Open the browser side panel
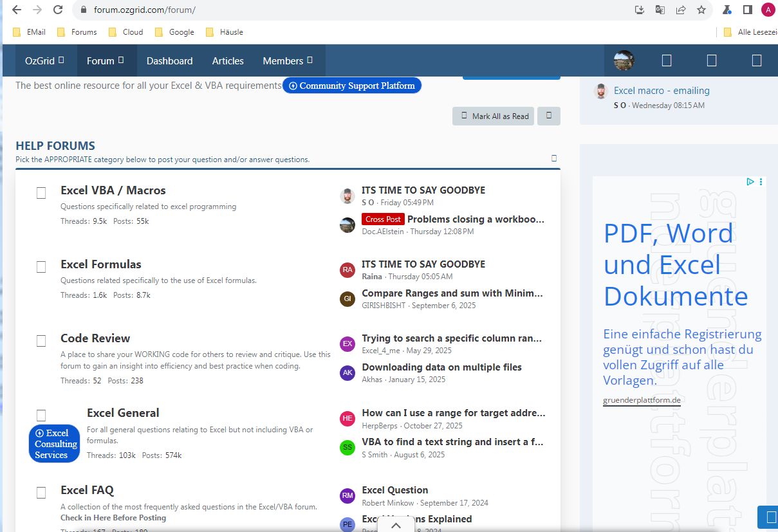The image size is (778, 532). coord(747,10)
